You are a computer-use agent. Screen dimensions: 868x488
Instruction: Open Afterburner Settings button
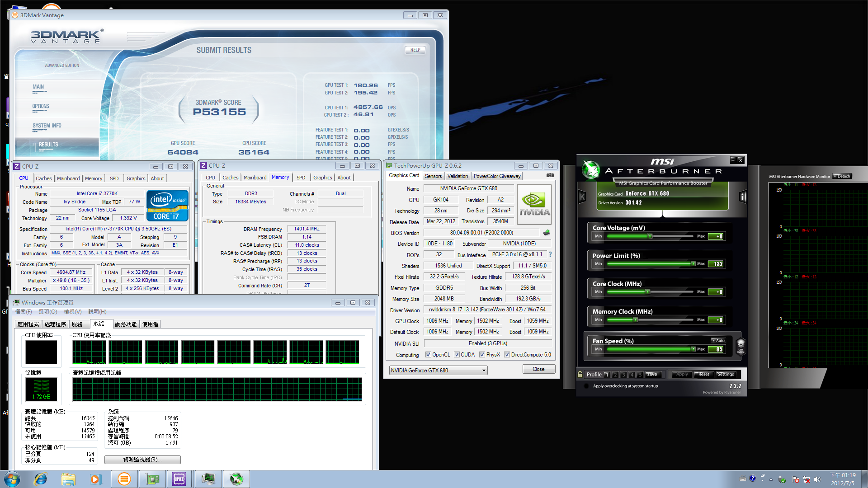[x=725, y=374]
